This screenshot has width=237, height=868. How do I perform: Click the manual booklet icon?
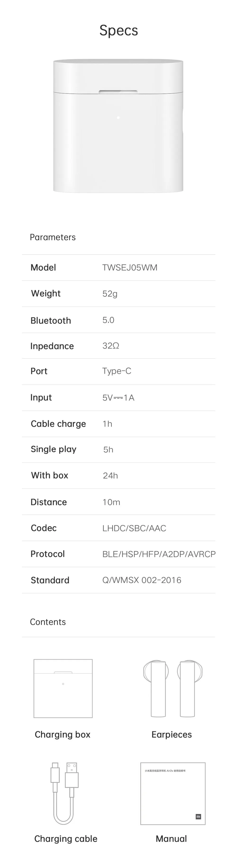[173, 793]
